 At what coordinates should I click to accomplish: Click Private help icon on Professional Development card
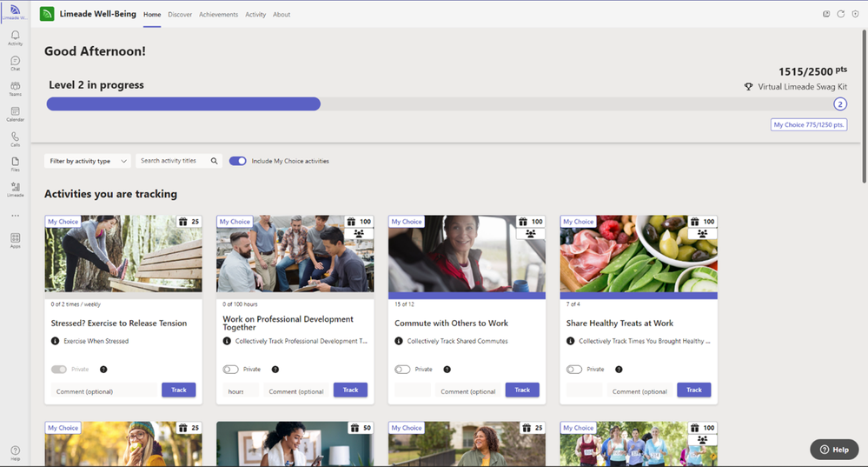click(x=275, y=370)
